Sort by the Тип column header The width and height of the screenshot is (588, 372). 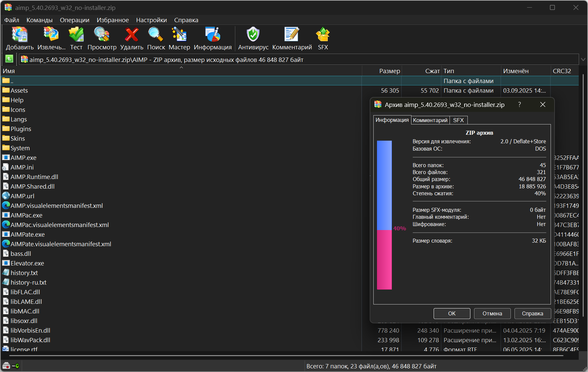(x=471, y=71)
